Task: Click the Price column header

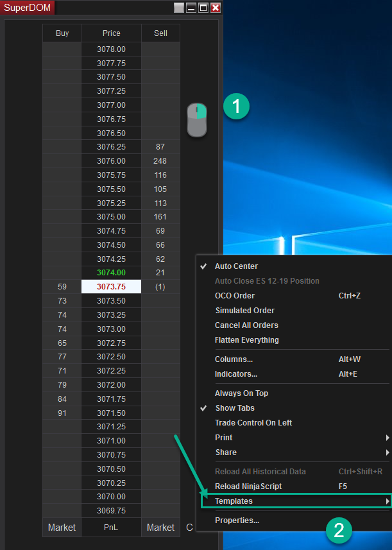Action: point(111,33)
